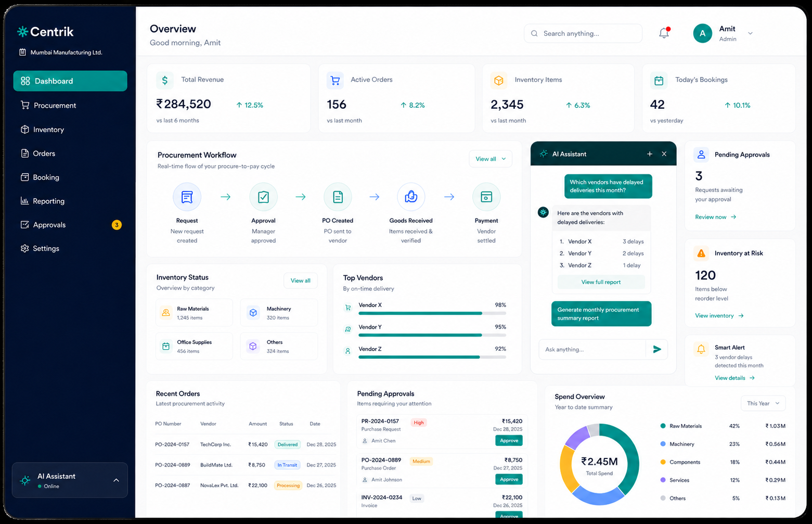Open Settings in the sidebar

[70, 248]
